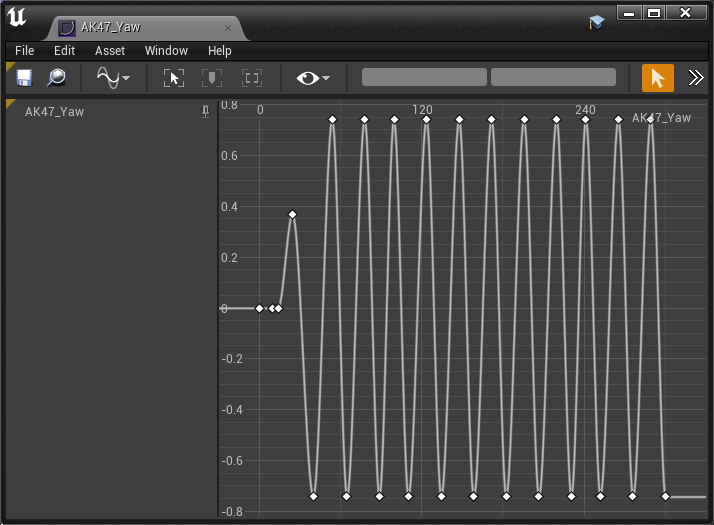This screenshot has height=525, width=714.
Task: Click the Unreal Engine logo icon
Action: point(17,17)
